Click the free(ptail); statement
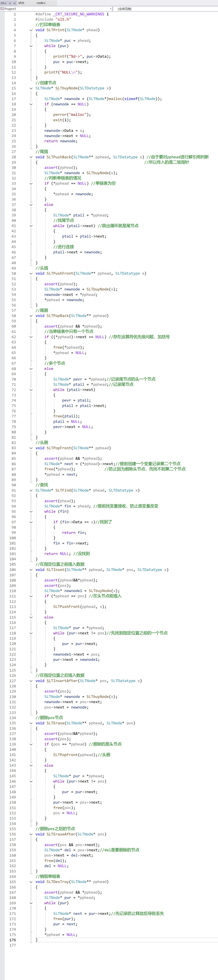 tap(67, 416)
